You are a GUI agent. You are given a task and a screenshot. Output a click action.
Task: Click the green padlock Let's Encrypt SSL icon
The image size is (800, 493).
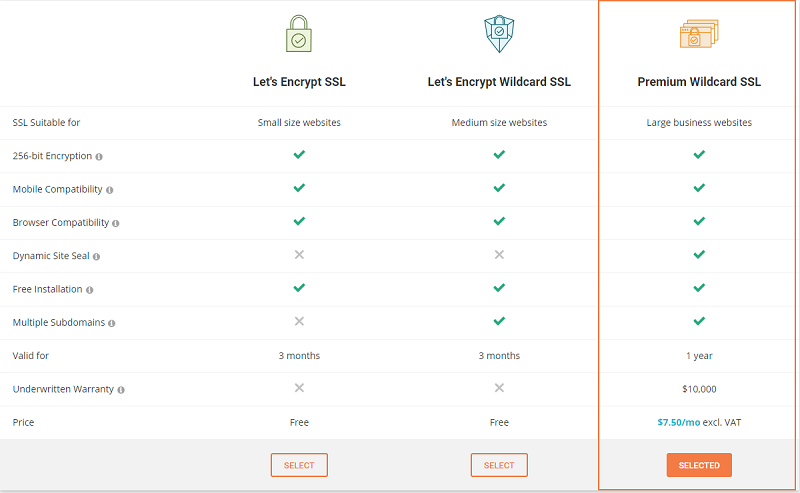point(299,34)
